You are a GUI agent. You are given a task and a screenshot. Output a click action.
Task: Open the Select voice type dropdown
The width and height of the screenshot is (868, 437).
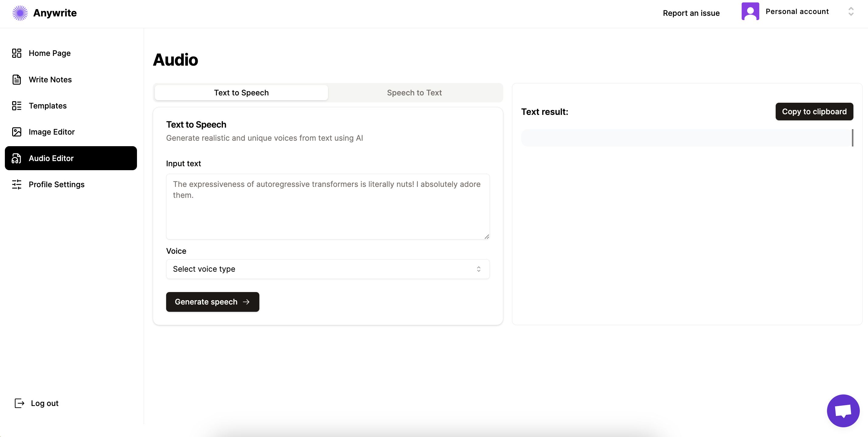(x=327, y=269)
